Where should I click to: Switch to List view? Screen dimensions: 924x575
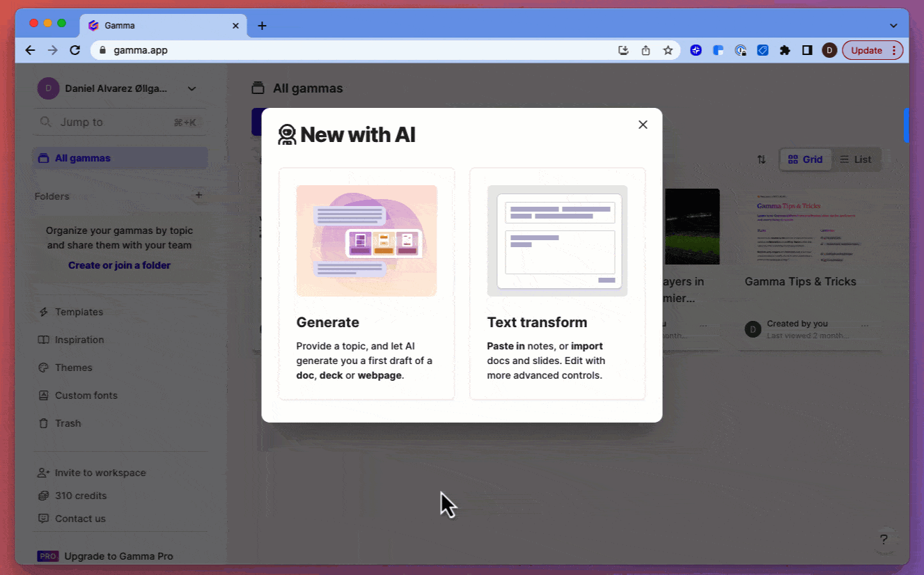tap(856, 159)
